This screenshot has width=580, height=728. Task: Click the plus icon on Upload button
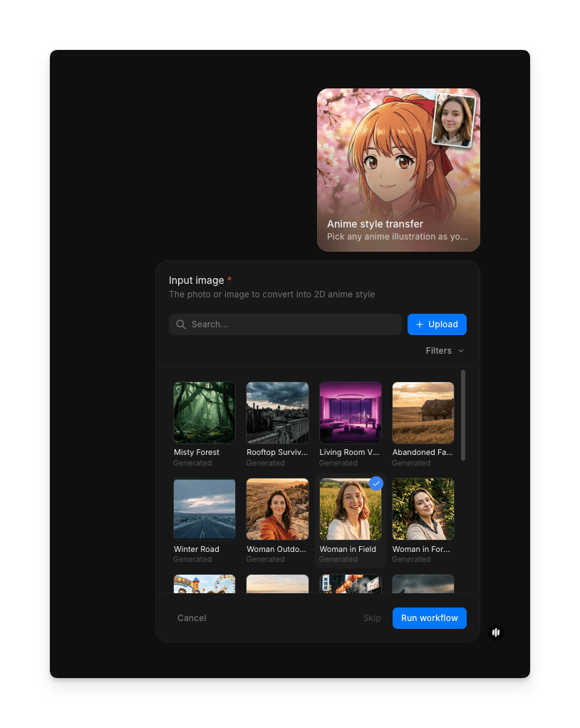click(420, 324)
